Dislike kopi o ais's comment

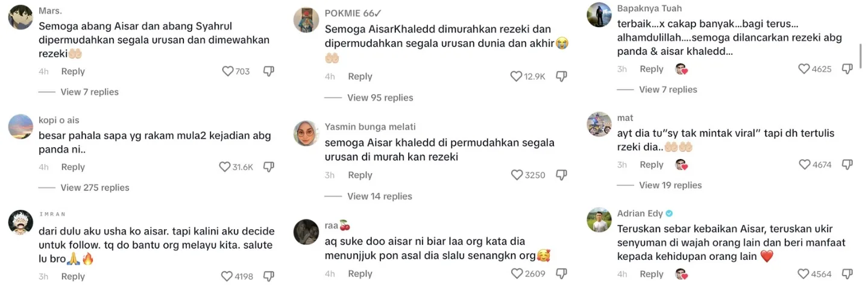(269, 167)
